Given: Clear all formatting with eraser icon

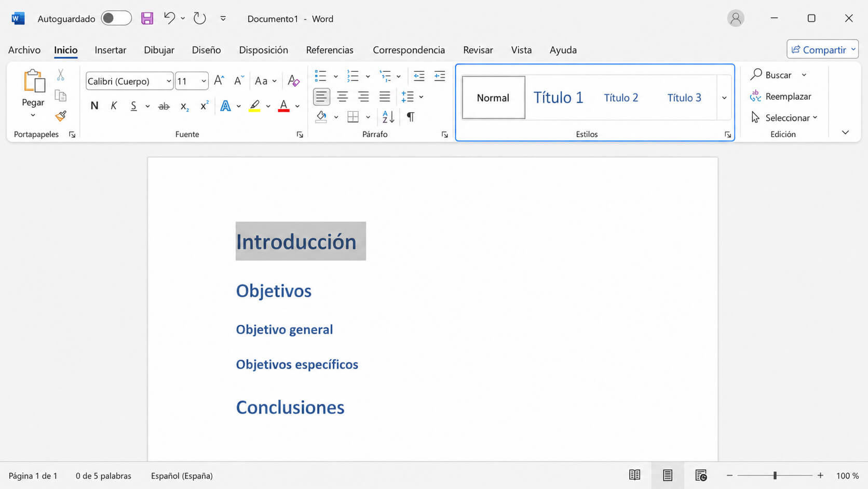Looking at the screenshot, I should point(294,81).
